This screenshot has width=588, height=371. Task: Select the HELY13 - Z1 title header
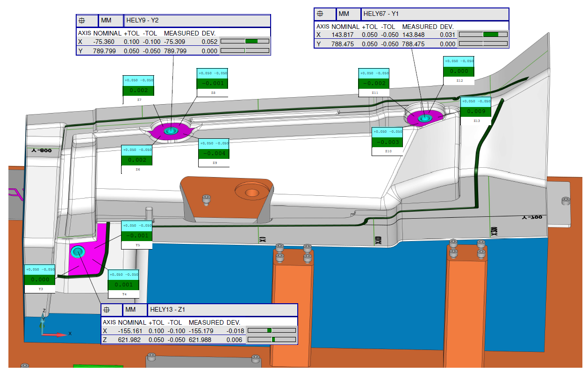[222, 310]
